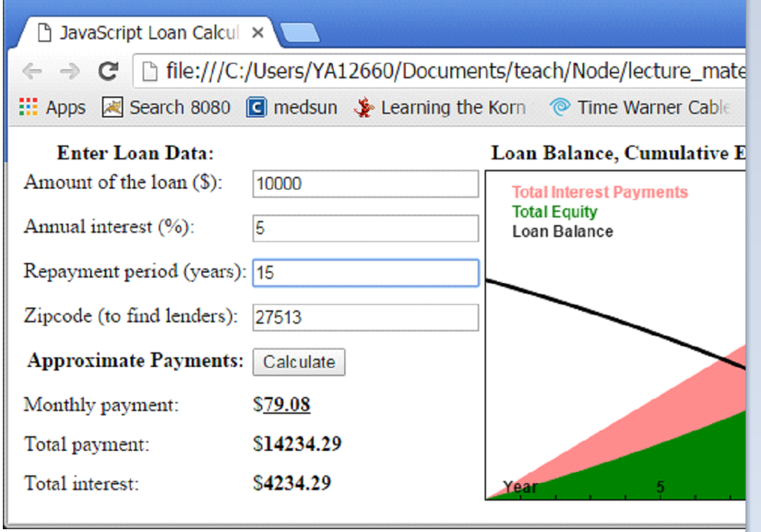Follow the $79.08 monthly payment link
Screen dimensions: 761x532
285,405
